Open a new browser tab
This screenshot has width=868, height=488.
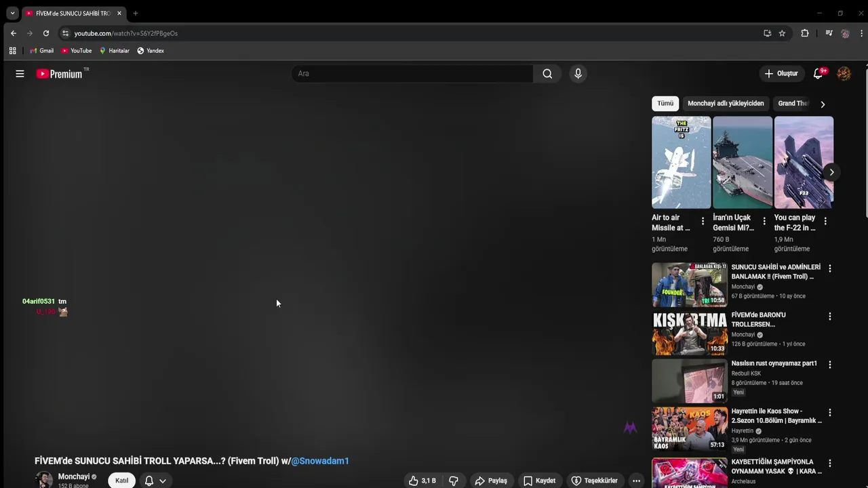tap(135, 13)
